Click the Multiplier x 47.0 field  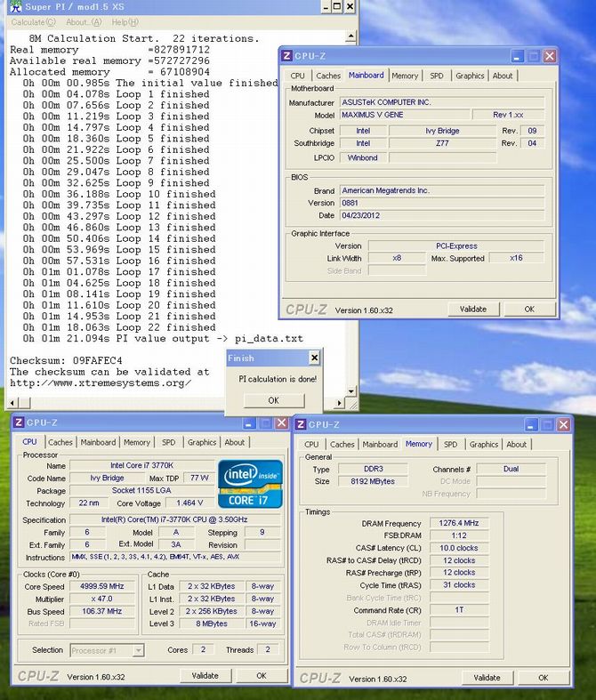(101, 599)
